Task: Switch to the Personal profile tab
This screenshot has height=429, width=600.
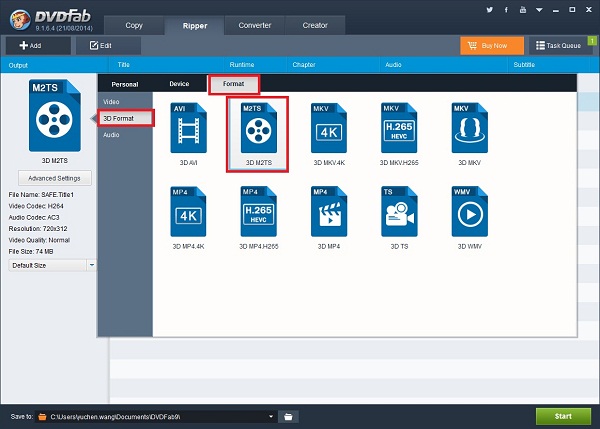Action: (125, 84)
